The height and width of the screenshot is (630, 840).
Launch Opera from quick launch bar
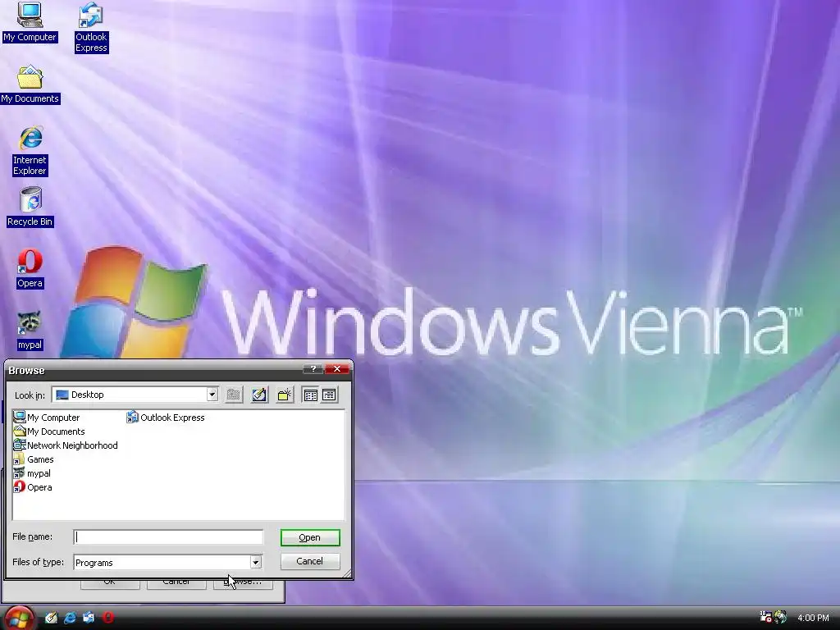[x=108, y=618]
